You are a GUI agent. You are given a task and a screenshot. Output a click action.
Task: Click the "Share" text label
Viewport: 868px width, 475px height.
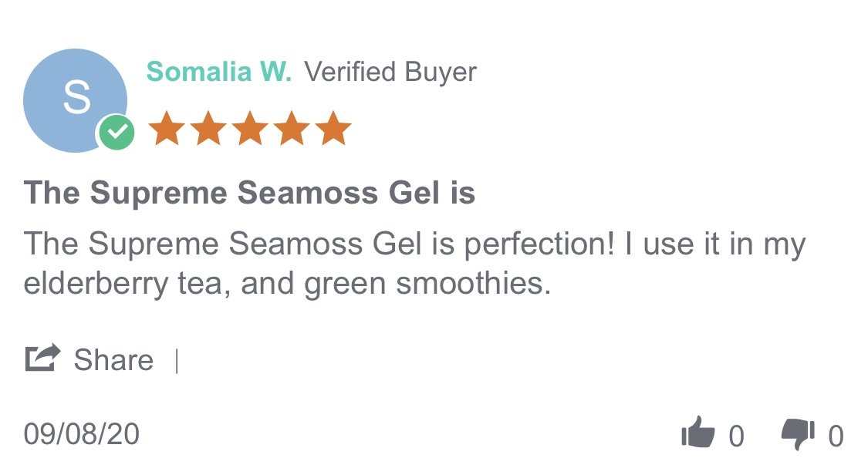[x=113, y=359]
